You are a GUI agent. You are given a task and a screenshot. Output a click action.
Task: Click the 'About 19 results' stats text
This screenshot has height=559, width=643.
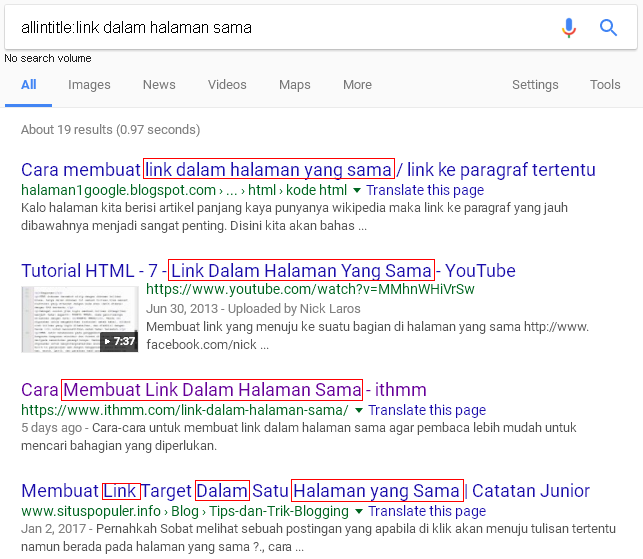click(111, 130)
